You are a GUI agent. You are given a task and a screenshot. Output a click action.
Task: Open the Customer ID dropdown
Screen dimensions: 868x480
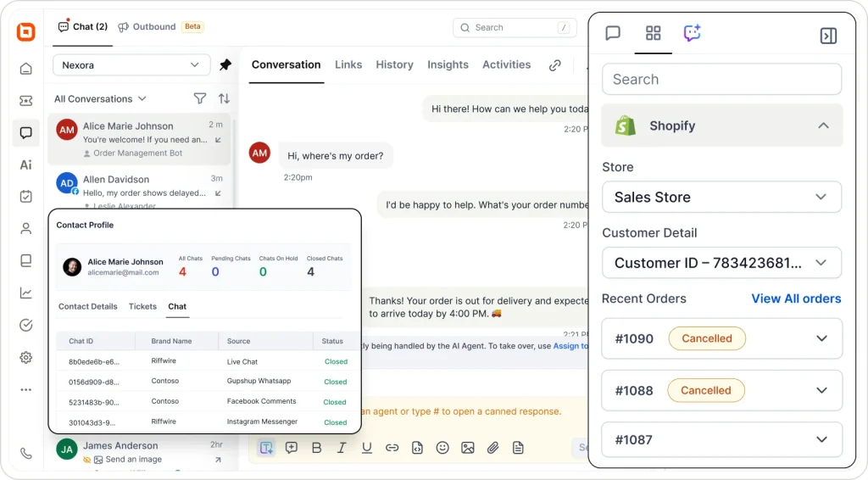point(722,263)
